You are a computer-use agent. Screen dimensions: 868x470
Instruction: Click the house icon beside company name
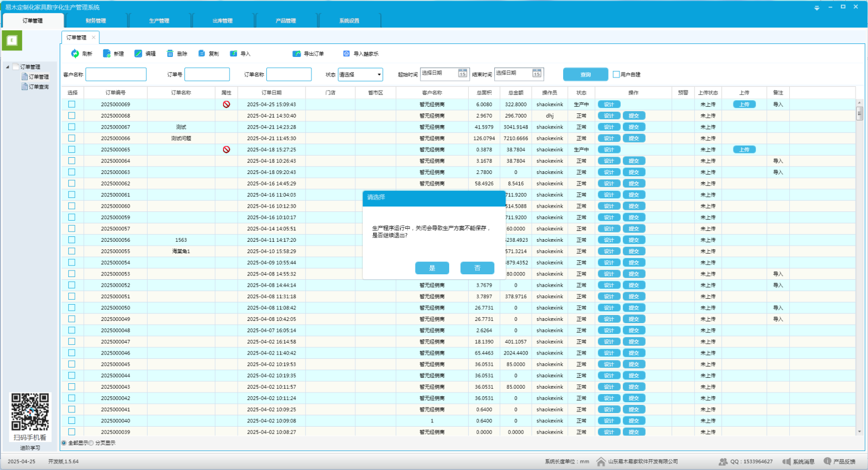coord(601,462)
